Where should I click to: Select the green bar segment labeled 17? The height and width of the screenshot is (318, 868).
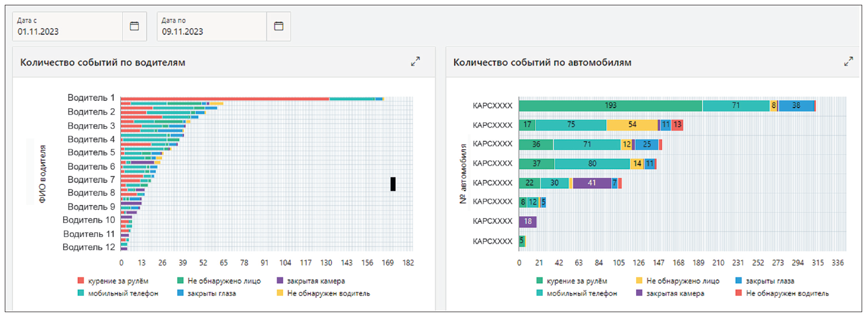527,125
